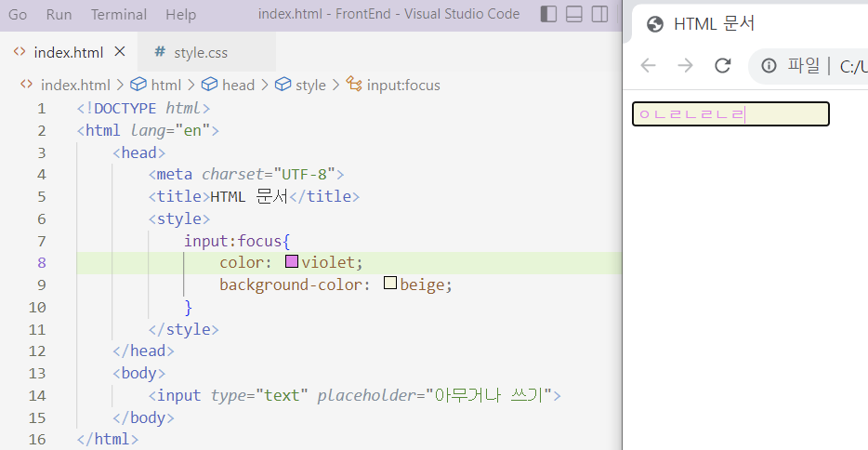Image resolution: width=868 pixels, height=450 pixels.
Task: Open the Help menu
Action: click(x=181, y=14)
